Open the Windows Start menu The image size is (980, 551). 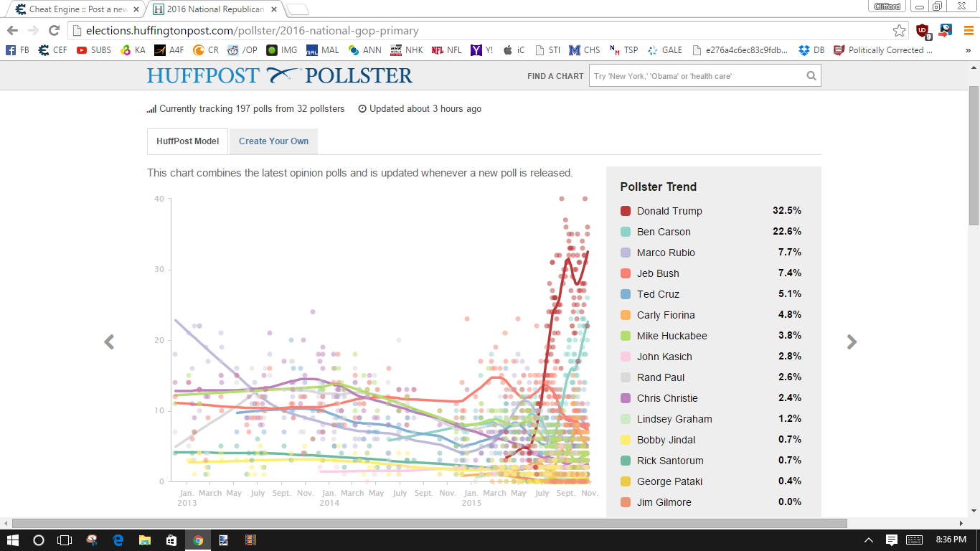[12, 540]
